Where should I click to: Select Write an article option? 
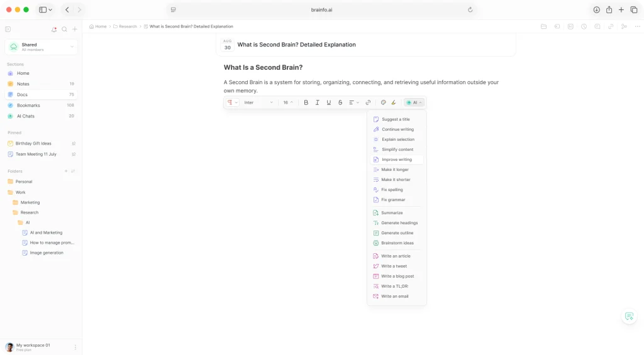(396, 256)
